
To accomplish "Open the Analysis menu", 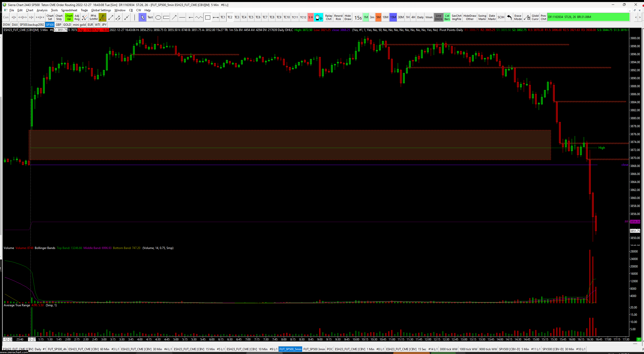I will click(x=42, y=10).
